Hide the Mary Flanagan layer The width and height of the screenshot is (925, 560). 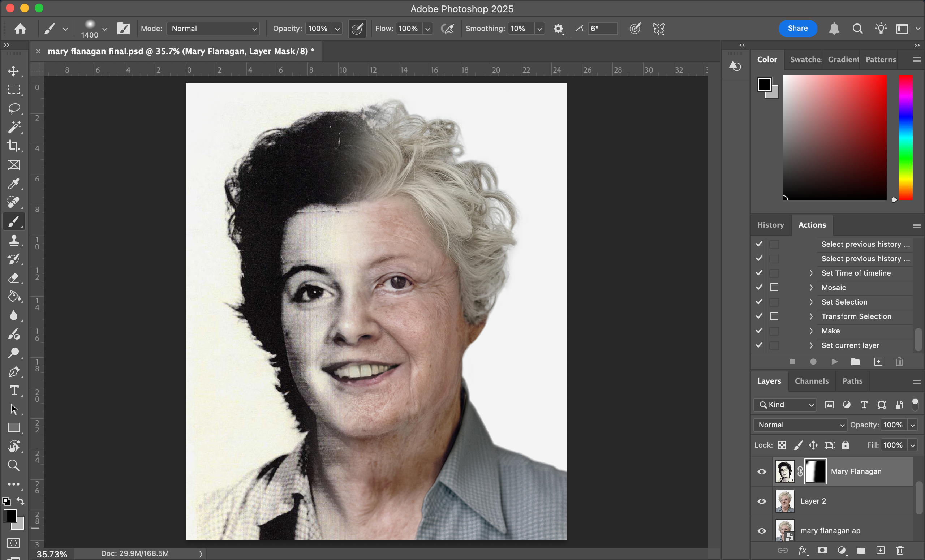pyautogui.click(x=761, y=472)
